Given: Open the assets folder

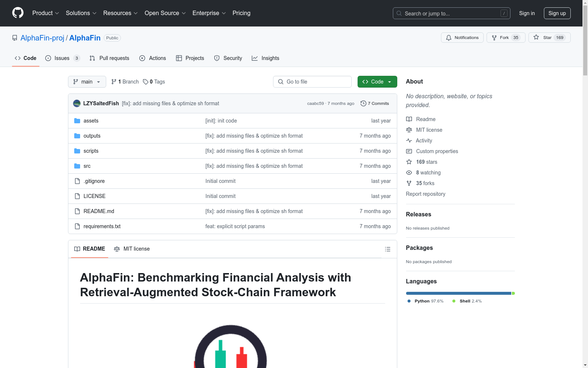Looking at the screenshot, I should [91, 121].
